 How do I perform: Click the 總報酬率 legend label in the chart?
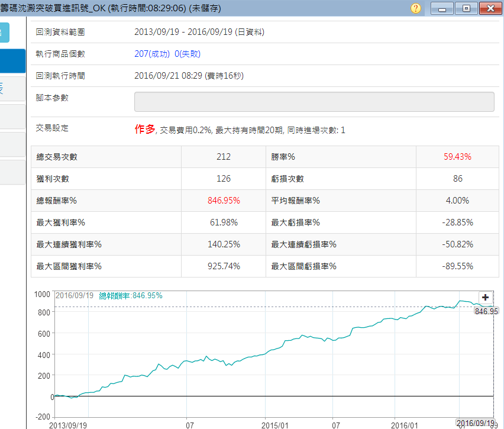[x=130, y=296]
